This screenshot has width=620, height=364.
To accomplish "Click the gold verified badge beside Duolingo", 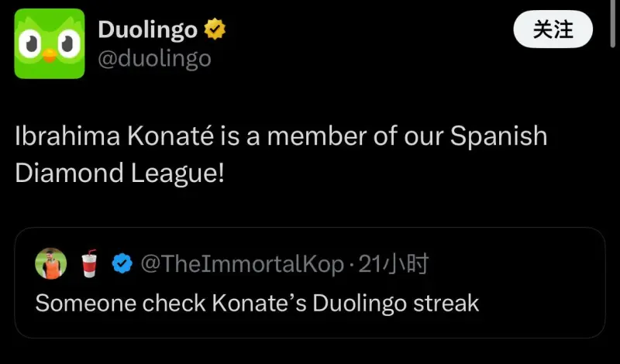I will (x=215, y=30).
